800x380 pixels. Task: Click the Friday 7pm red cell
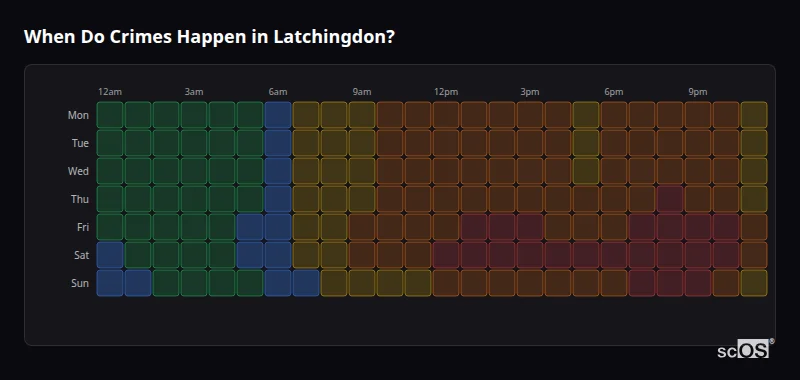tap(642, 227)
